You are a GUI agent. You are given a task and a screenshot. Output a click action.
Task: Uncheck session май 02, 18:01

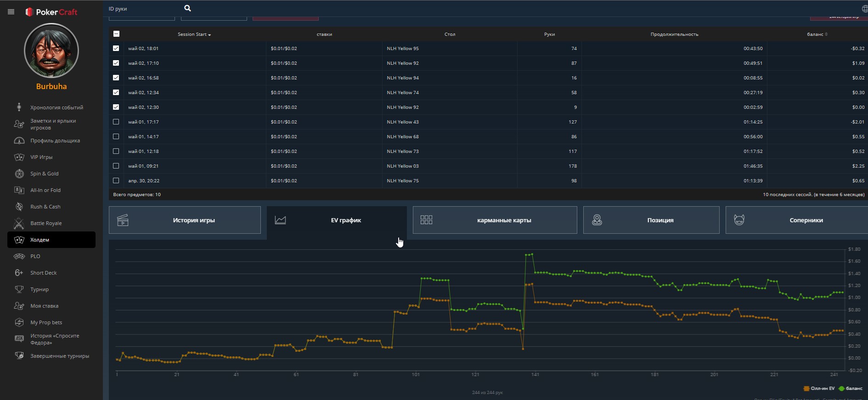116,48
